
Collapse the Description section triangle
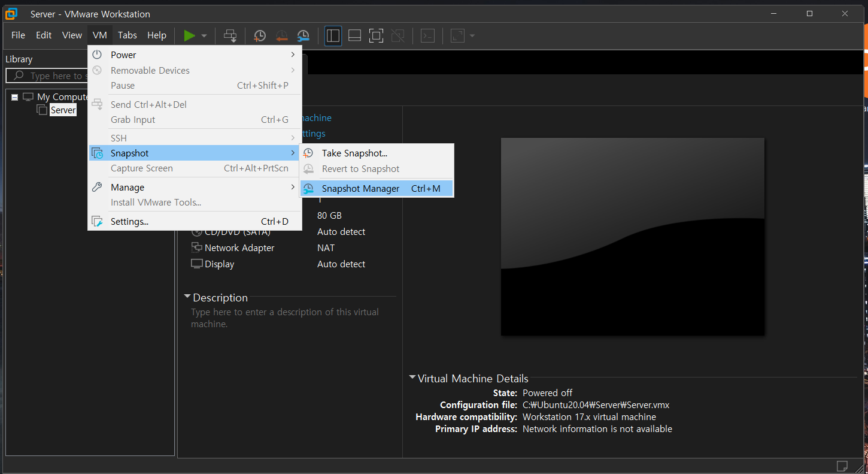coord(187,297)
